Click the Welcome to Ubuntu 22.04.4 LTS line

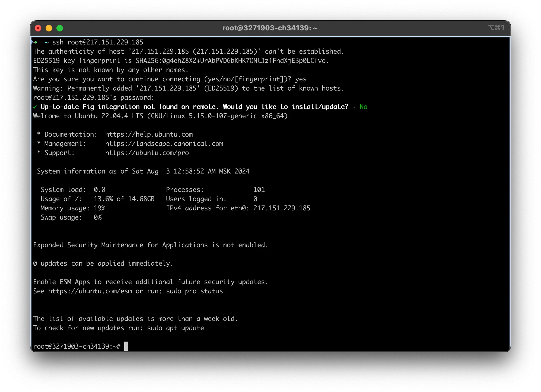(x=160, y=116)
